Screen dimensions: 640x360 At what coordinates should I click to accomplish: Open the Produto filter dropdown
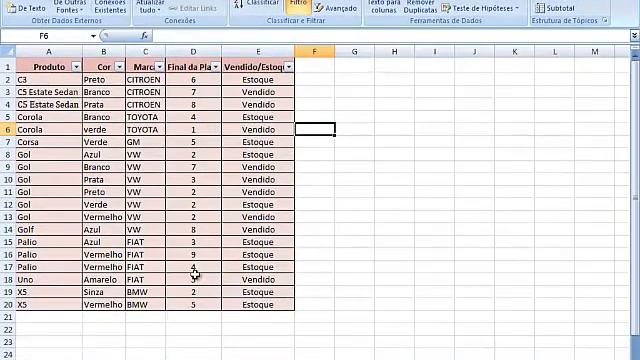tap(76, 67)
